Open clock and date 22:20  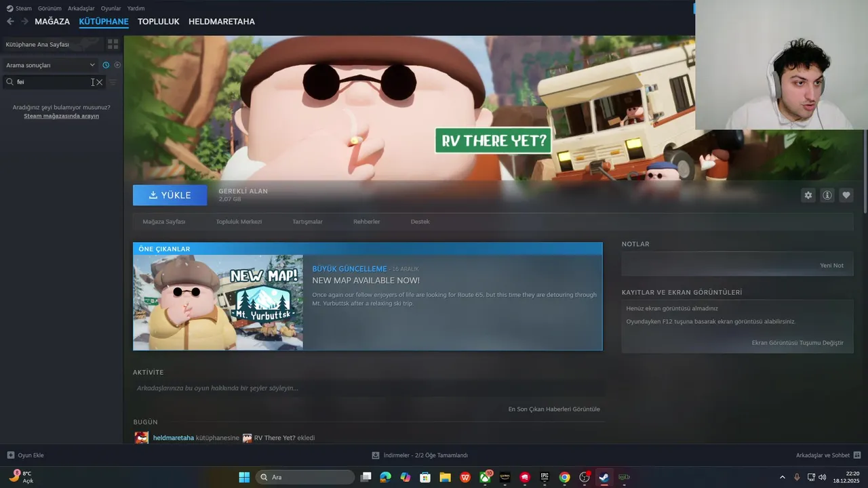pos(846,477)
